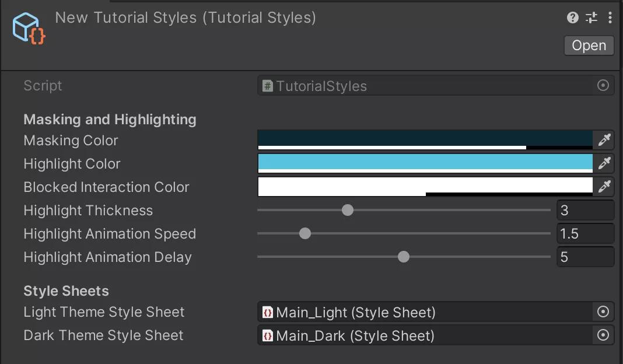Use the Highlight Color eyedropper
Screen dimensions: 623x364
[x=604, y=163]
